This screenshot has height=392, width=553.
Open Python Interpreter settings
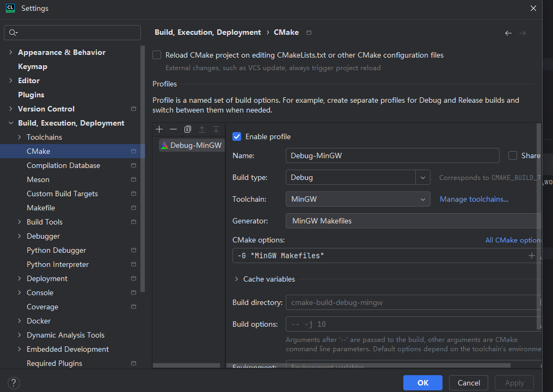[58, 264]
